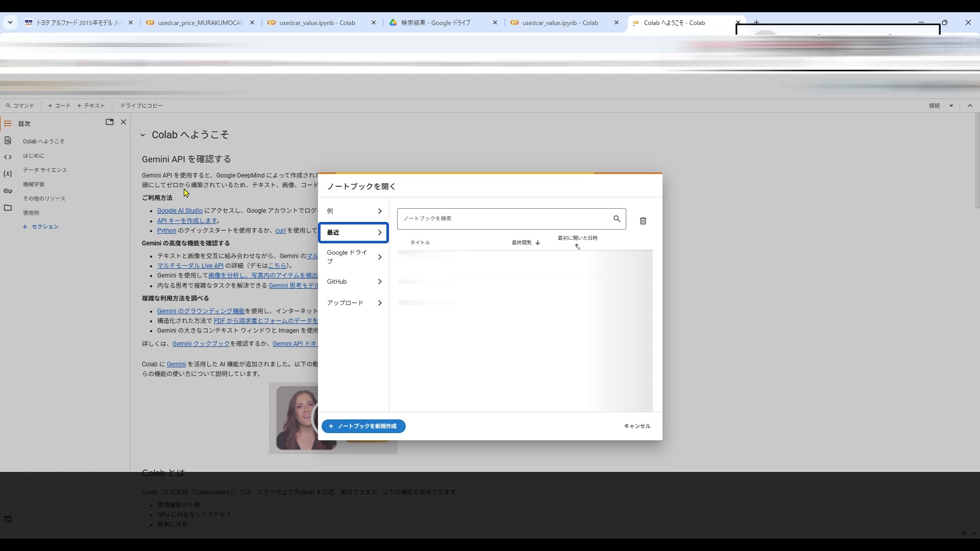Click the search magnifier icon in notebook search
Screen dimensions: 980x551
(x=617, y=219)
